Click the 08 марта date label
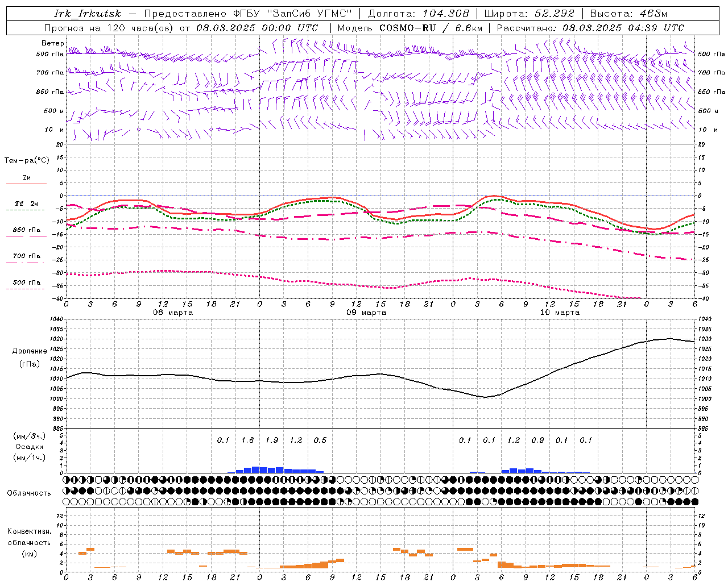Viewport: 728px width, 582px height. coord(173,313)
